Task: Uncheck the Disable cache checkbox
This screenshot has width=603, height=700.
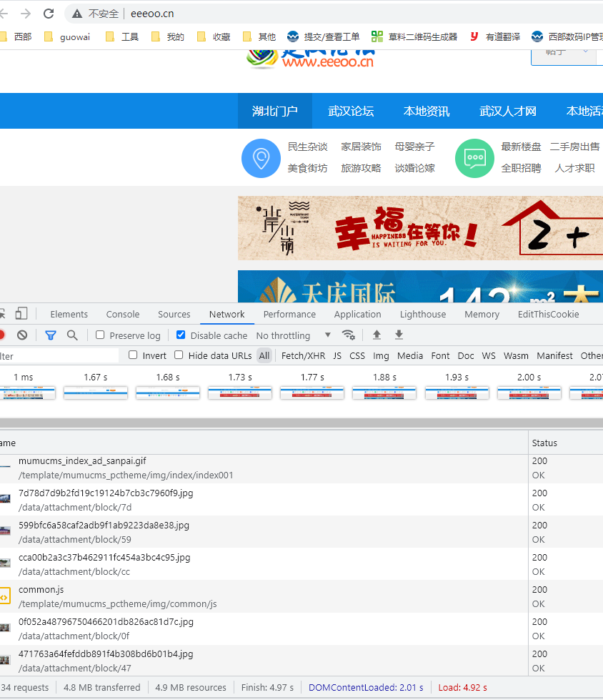Action: click(181, 335)
